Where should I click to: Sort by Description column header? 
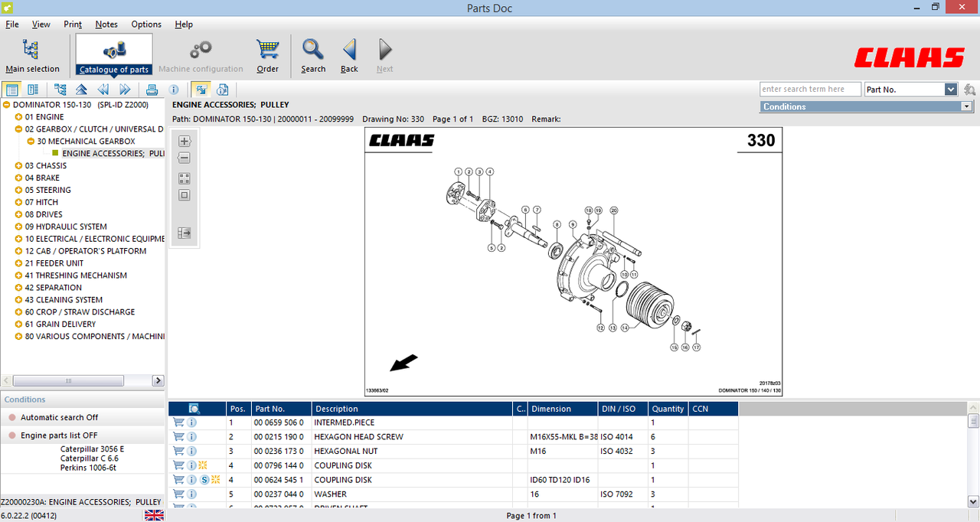(411, 409)
